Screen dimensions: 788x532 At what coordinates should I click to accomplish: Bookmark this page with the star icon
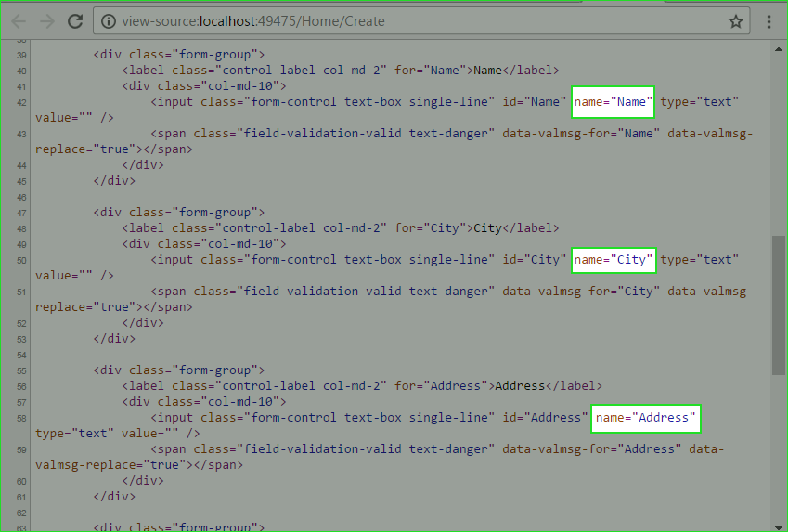click(736, 21)
